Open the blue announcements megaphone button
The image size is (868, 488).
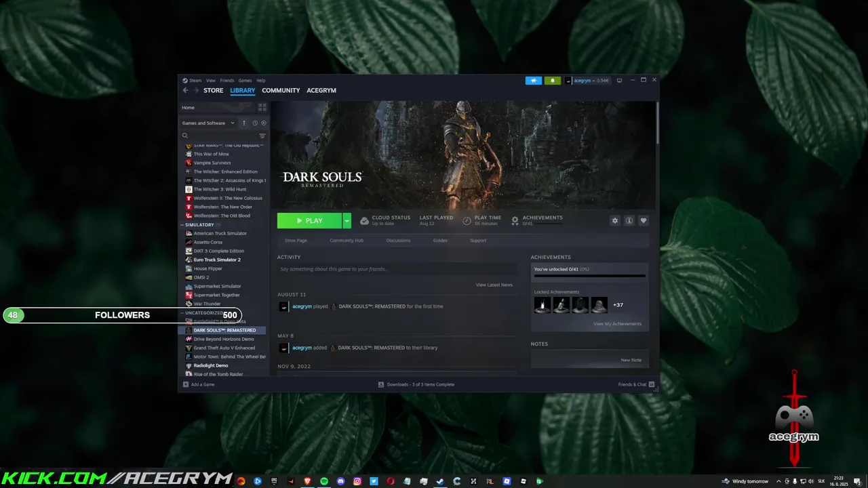pyautogui.click(x=534, y=81)
